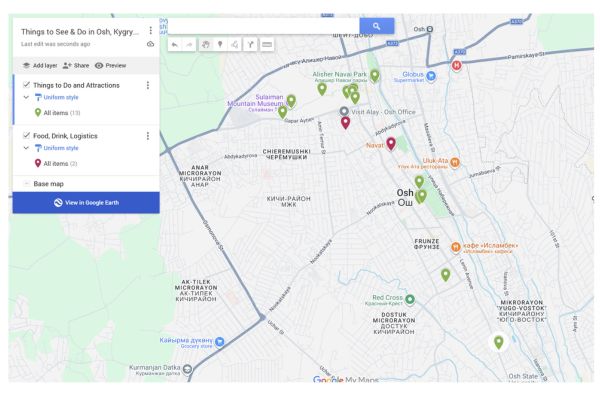Click the green pin south of Frunze
Image resolution: width=600 pixels, height=400 pixels.
pyautogui.click(x=445, y=275)
